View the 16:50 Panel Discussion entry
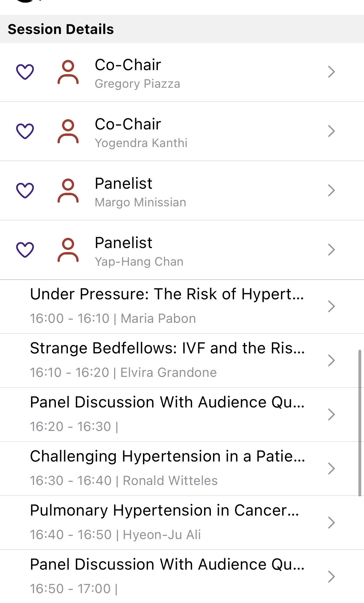Image resolution: width=364 pixels, height=603 pixels. [167, 576]
